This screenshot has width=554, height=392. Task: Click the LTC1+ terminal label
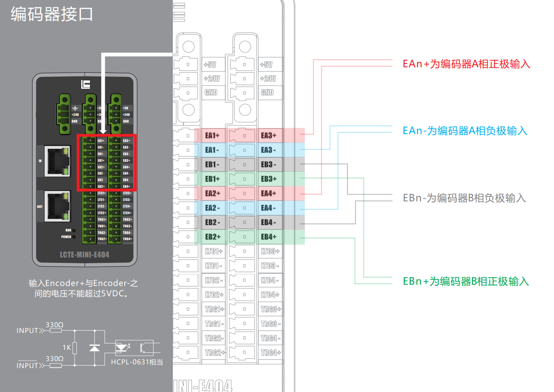pyautogui.click(x=214, y=251)
